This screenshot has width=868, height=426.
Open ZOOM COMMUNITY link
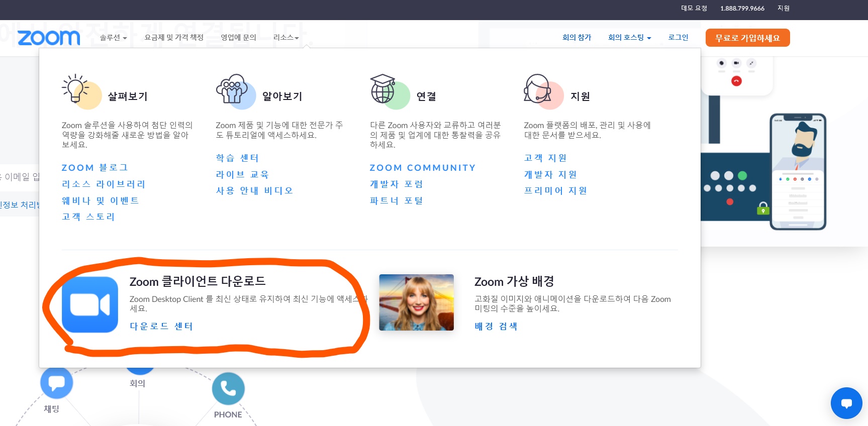[423, 168]
